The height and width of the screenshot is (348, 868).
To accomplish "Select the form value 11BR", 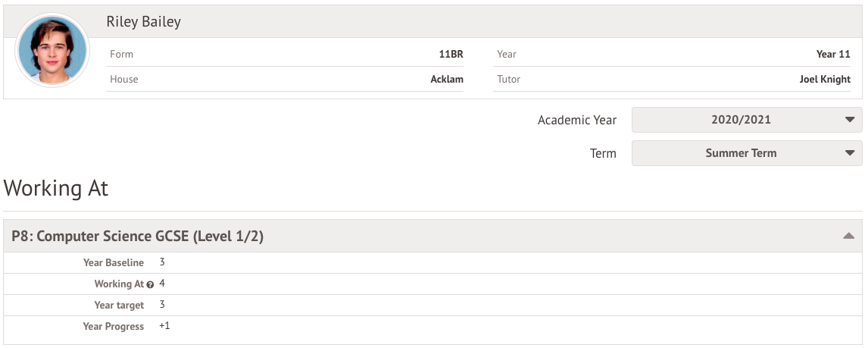I will pyautogui.click(x=451, y=55).
